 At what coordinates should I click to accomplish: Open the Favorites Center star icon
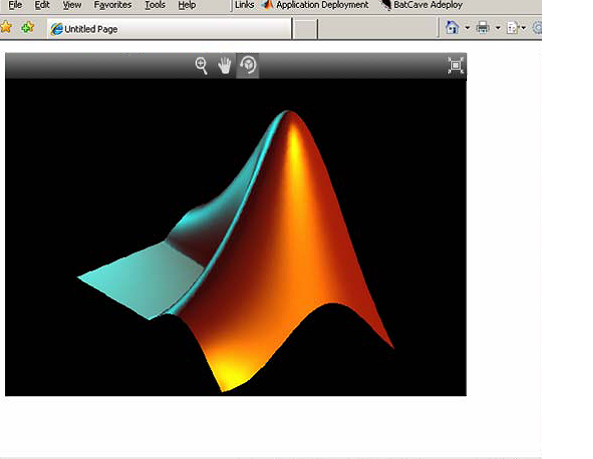tap(6, 27)
